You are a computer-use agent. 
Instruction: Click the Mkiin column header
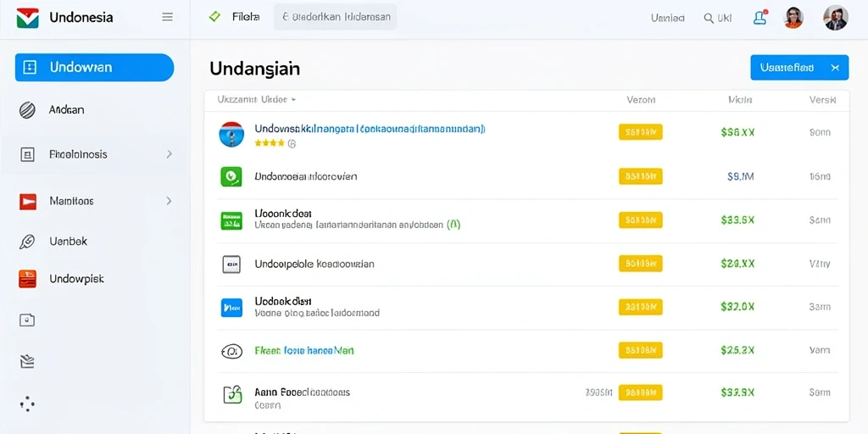click(x=739, y=100)
